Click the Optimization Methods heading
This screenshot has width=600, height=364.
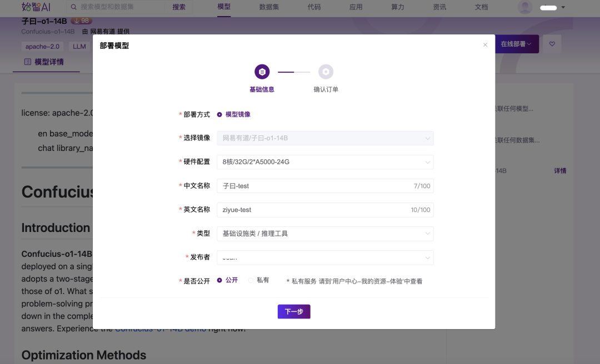tap(84, 355)
